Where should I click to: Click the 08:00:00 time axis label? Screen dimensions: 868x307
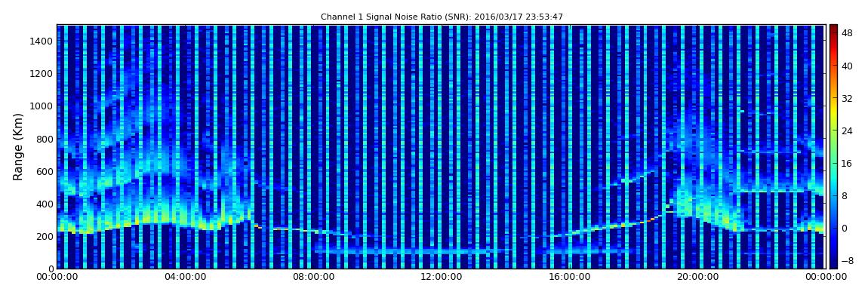click(312, 277)
